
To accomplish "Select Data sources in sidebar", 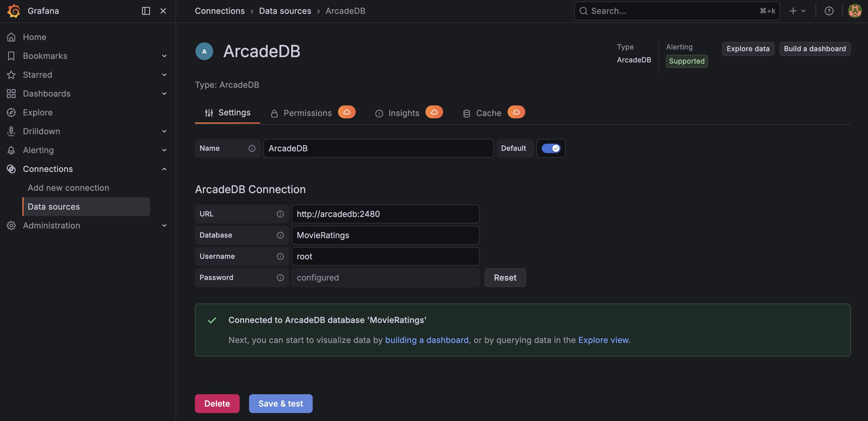I will [x=86, y=207].
